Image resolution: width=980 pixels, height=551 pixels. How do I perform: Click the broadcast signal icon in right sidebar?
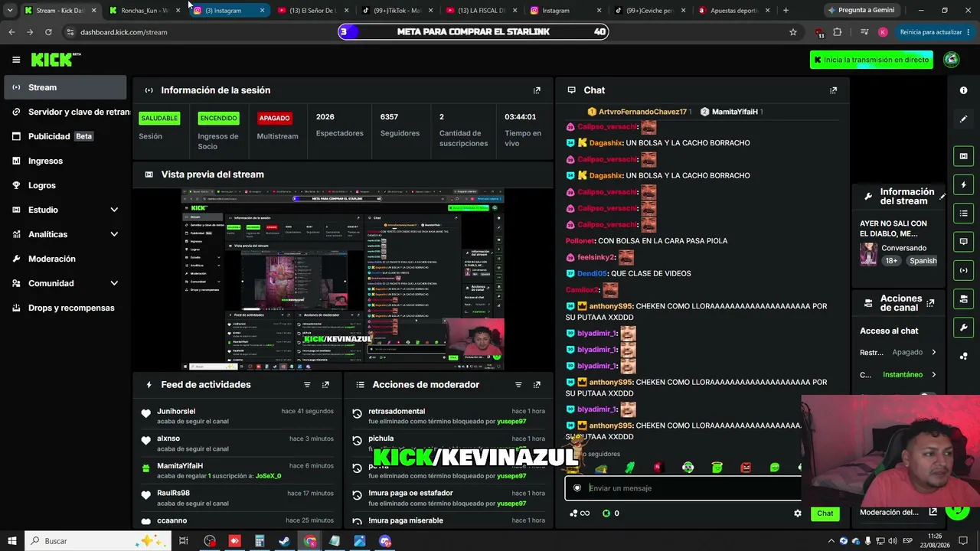point(963,270)
